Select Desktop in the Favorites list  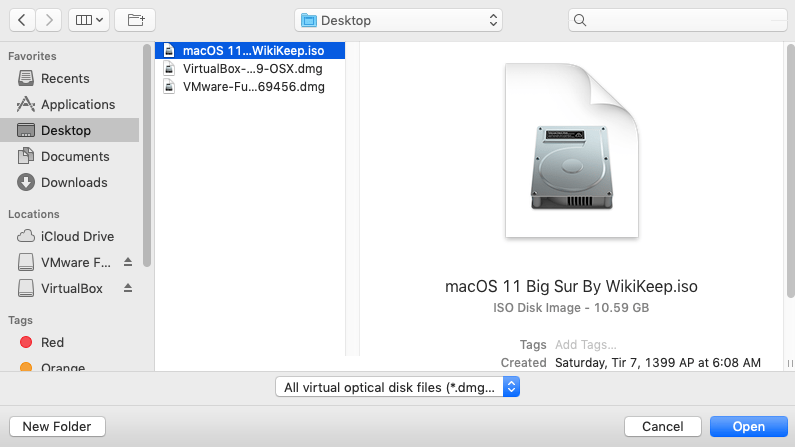[x=70, y=130]
